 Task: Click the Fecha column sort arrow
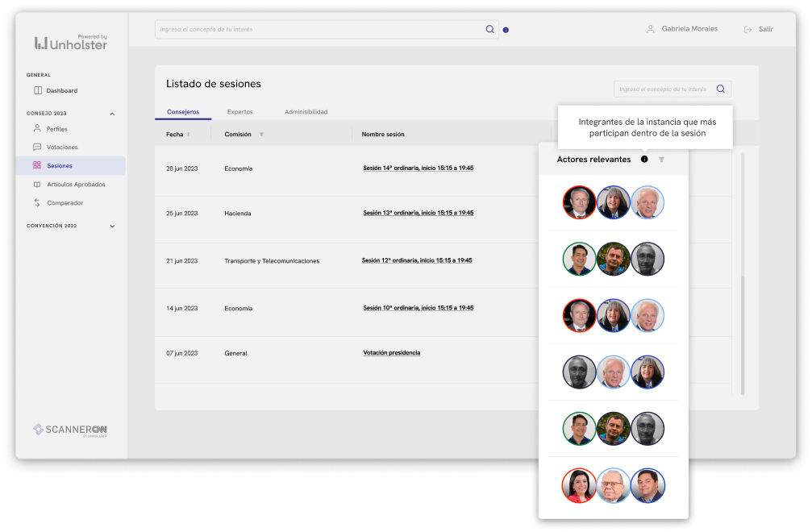click(189, 135)
